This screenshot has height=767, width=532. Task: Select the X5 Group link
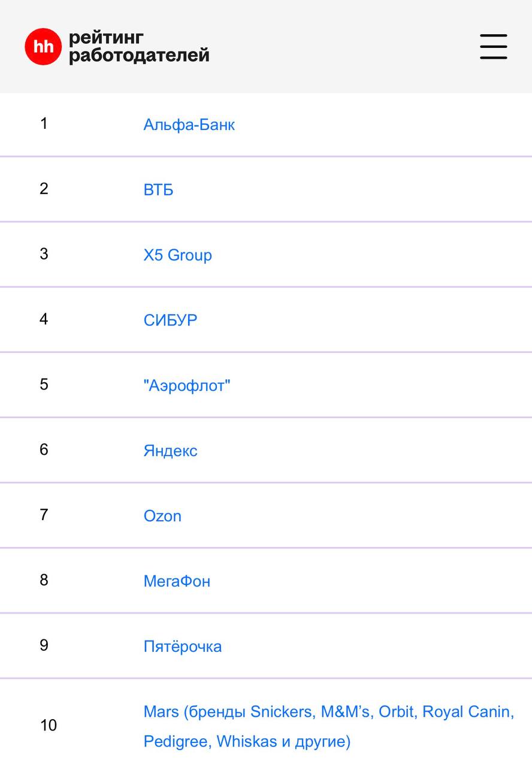tap(177, 255)
